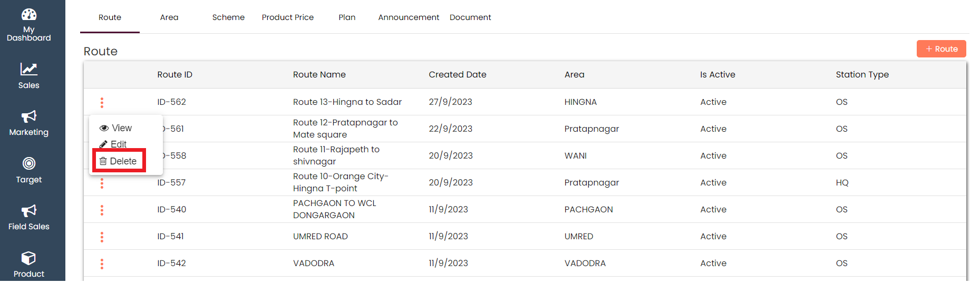Open three-dot menu for ID-562 row
The height and width of the screenshot is (283, 980).
click(102, 102)
